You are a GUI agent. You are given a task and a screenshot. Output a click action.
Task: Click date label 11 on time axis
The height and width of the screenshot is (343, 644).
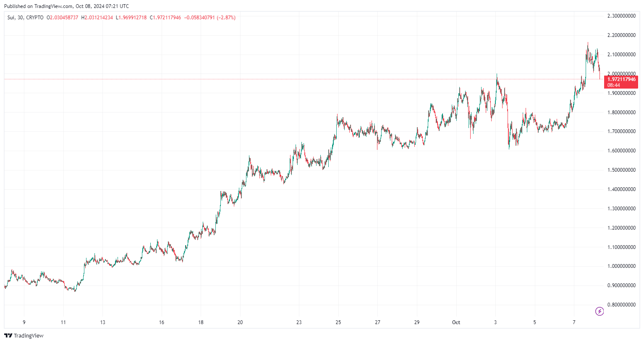coord(63,322)
